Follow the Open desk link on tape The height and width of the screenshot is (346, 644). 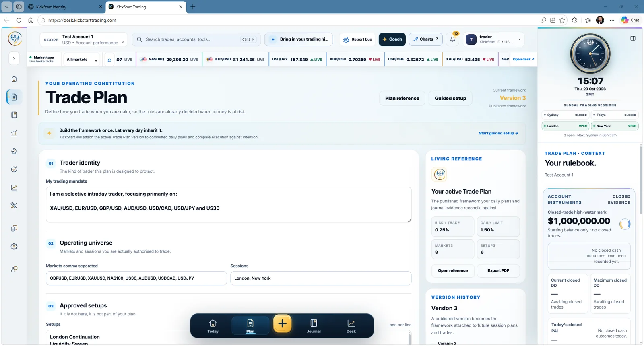(x=523, y=59)
